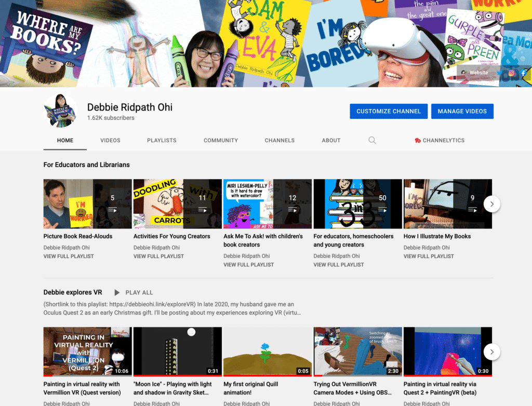View full playlist of Ask Me To Ask
Viewport: 532px width, 406px height.
click(248, 265)
